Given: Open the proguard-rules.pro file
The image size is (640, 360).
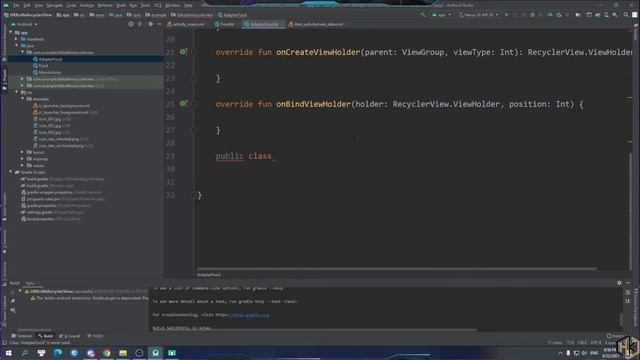Looking at the screenshot, I should tap(43, 199).
